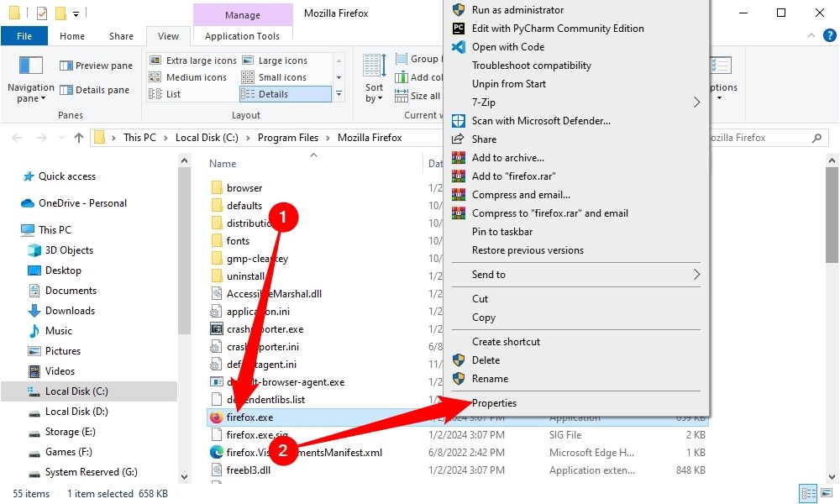The height and width of the screenshot is (504, 840).
Task: Open the Home ribbon tab
Action: click(72, 36)
